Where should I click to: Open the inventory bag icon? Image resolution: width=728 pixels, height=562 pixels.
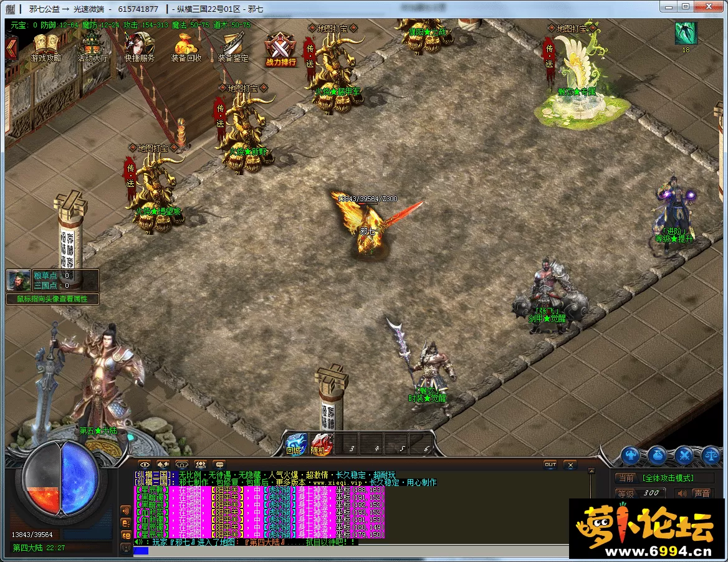tap(658, 455)
